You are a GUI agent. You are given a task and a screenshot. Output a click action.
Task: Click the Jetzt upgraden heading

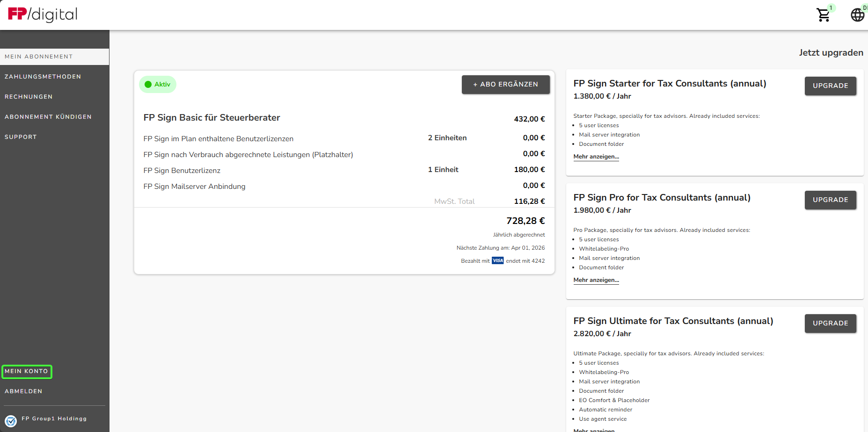pos(831,53)
